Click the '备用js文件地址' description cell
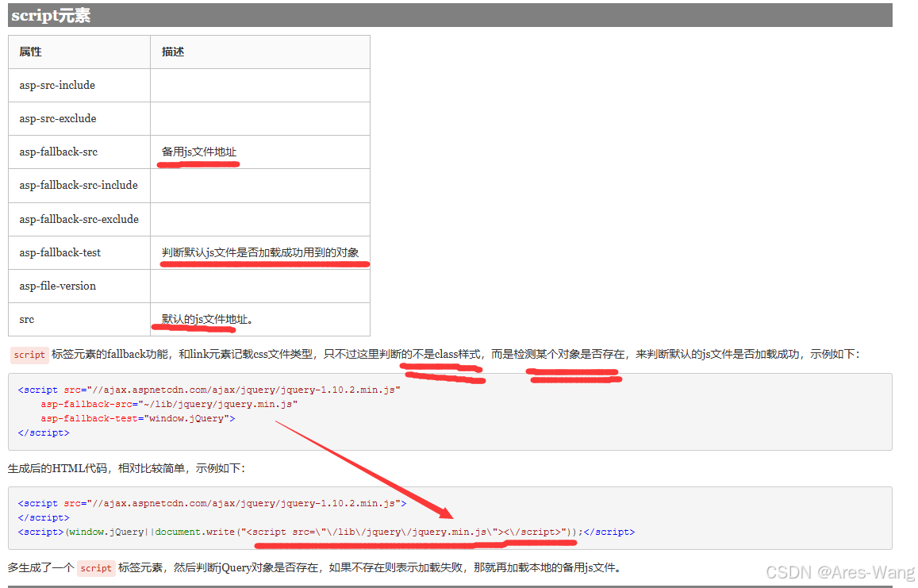918x588 pixels. [x=260, y=152]
